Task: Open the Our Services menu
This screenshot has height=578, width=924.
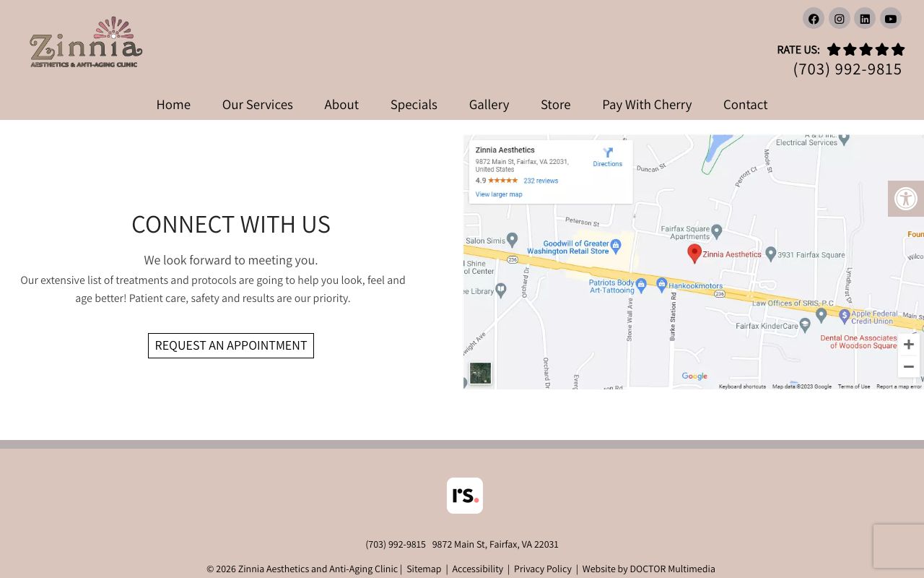Action: click(x=257, y=104)
